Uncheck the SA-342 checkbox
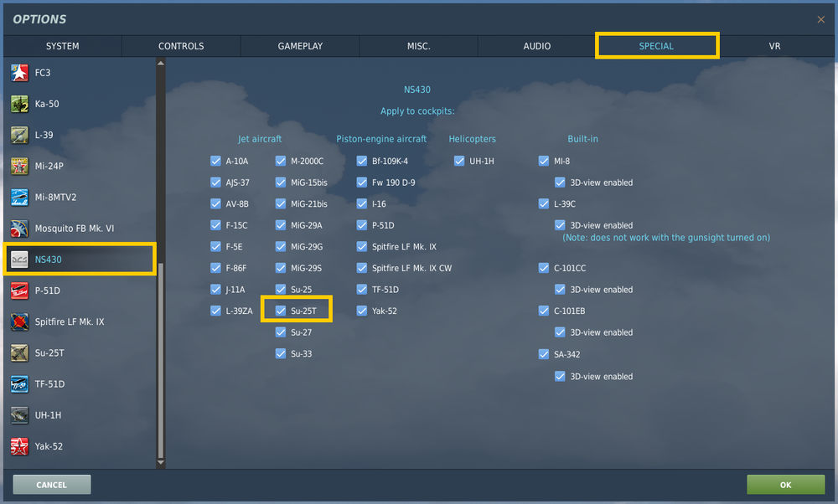Screen dimensions: 838x504 [544, 354]
